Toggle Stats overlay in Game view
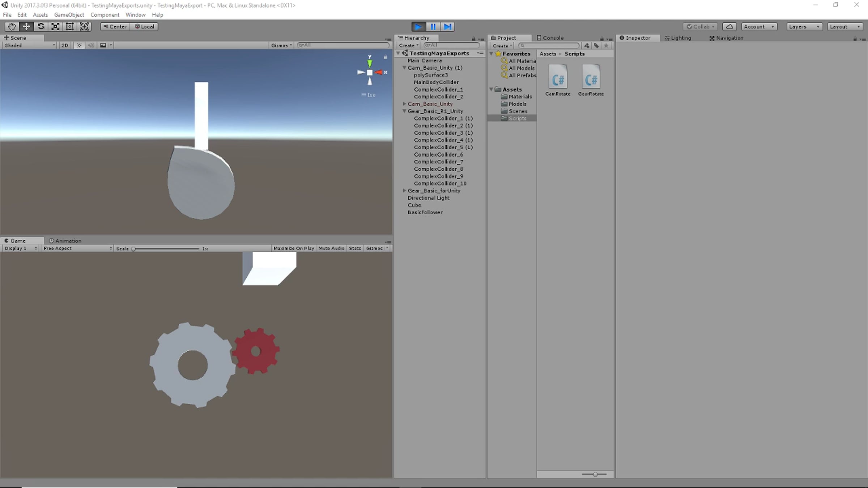Viewport: 868px width, 488px height. point(355,248)
